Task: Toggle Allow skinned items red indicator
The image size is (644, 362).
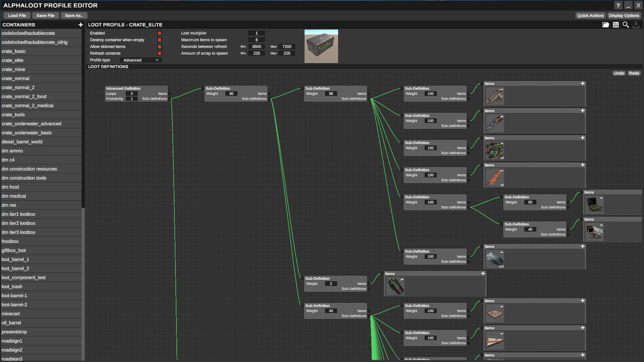Action: pyautogui.click(x=159, y=47)
